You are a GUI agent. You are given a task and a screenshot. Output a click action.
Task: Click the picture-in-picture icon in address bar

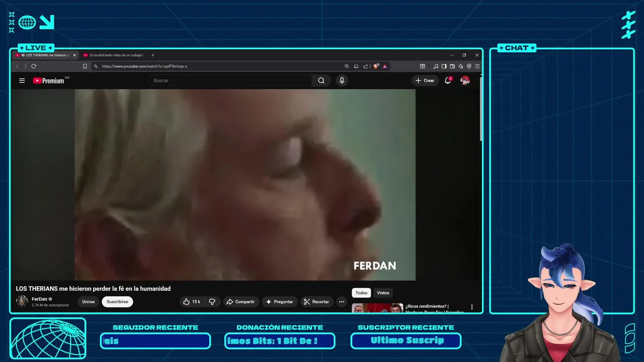pyautogui.click(x=356, y=66)
